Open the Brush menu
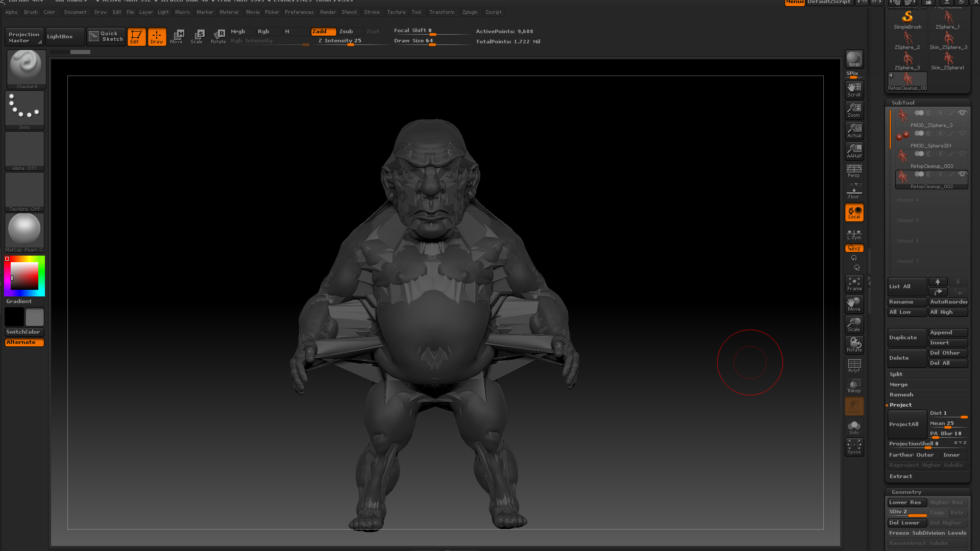Screen dimensions: 980x551 (31, 12)
